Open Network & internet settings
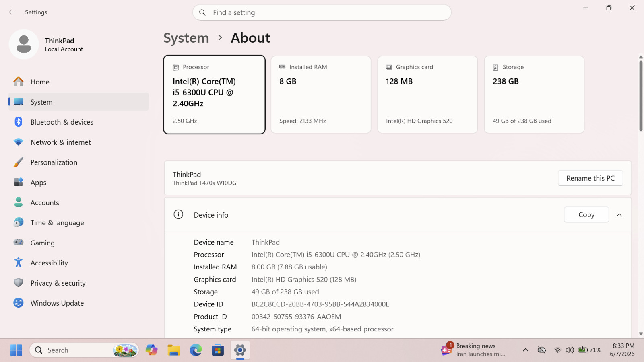644x362 pixels. click(x=78, y=142)
